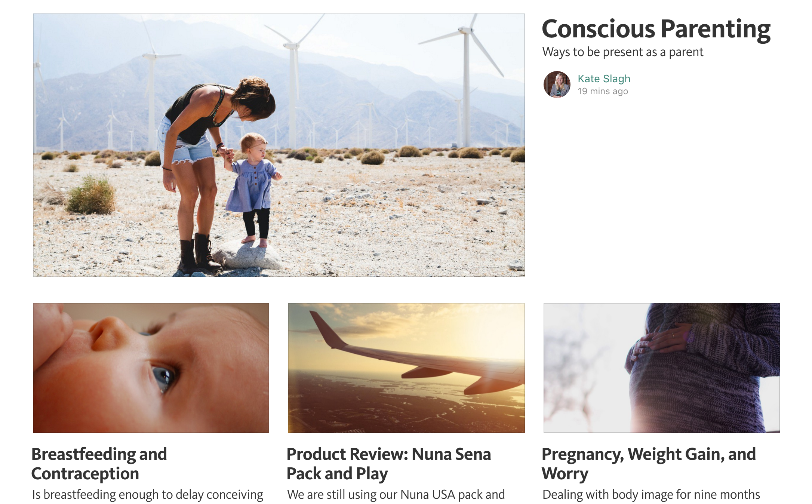Open author link Kate Slagh
Image resolution: width=812 pixels, height=504 pixels.
pyautogui.click(x=604, y=79)
